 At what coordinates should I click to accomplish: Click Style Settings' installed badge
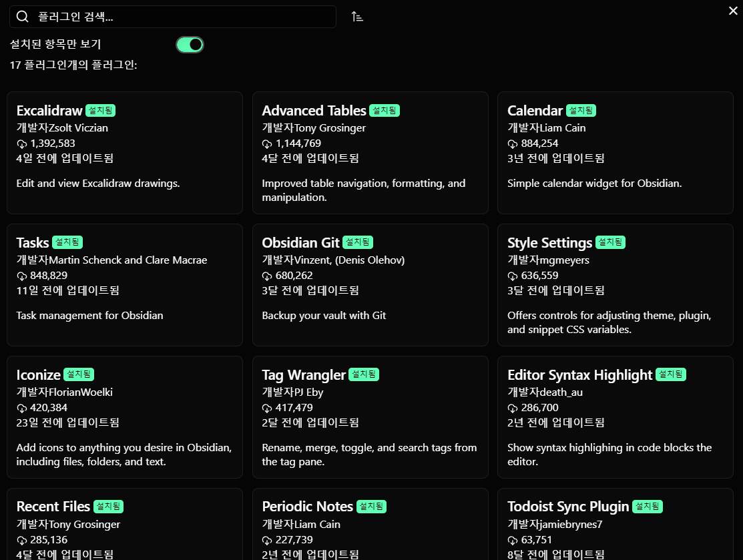click(610, 242)
